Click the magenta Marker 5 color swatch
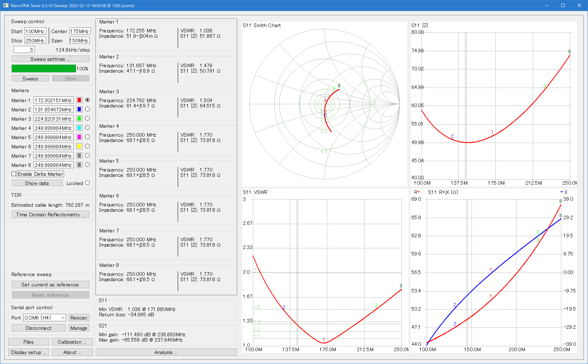The image size is (588, 364). coord(79,137)
